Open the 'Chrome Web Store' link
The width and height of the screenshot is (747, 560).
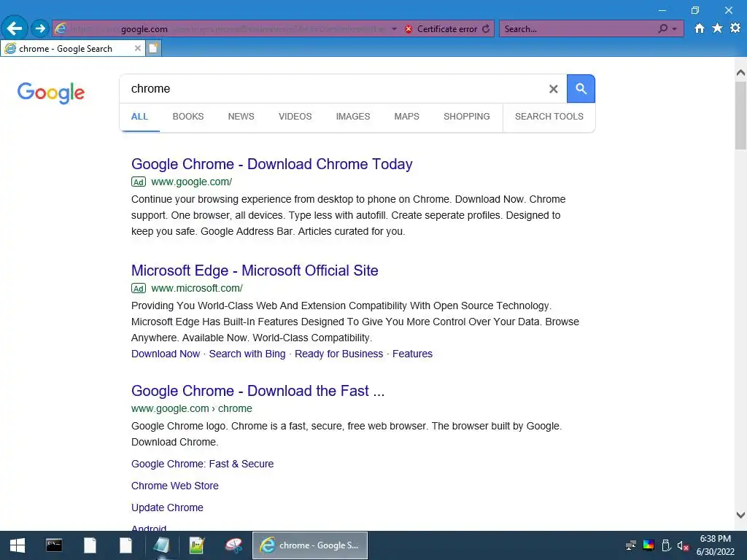175,486
